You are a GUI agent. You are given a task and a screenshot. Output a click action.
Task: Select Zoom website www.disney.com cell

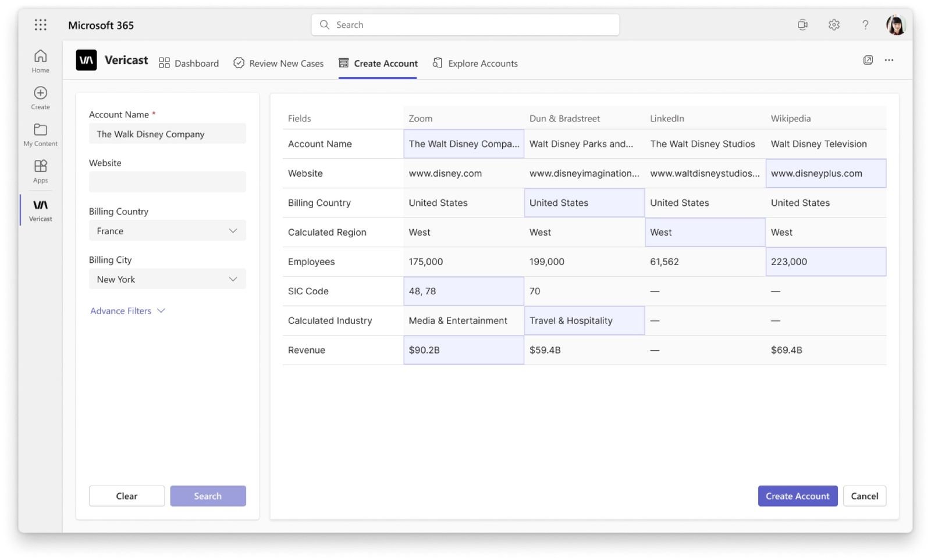[464, 173]
